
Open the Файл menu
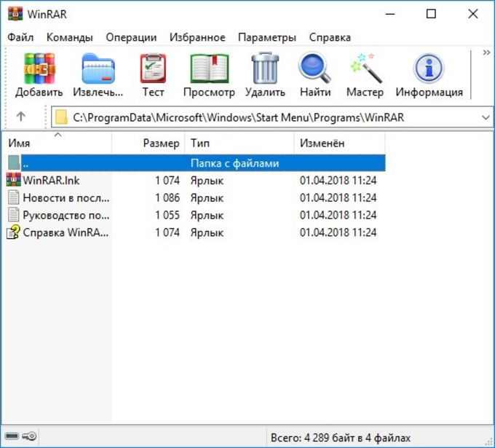20,37
